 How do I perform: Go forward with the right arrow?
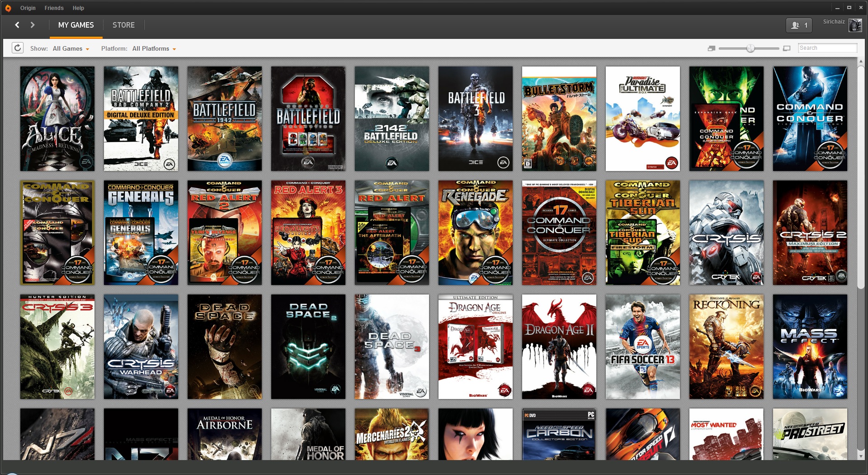click(x=33, y=25)
